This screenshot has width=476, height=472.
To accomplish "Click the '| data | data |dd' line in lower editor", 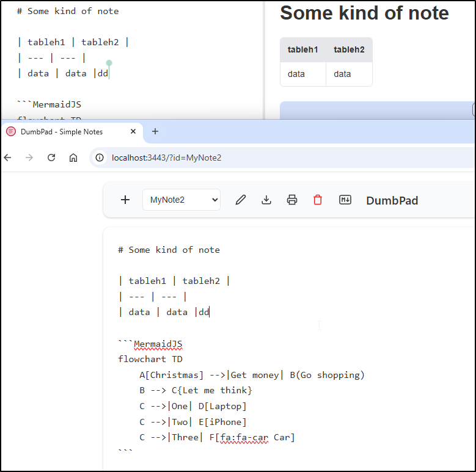I will tap(164, 312).
